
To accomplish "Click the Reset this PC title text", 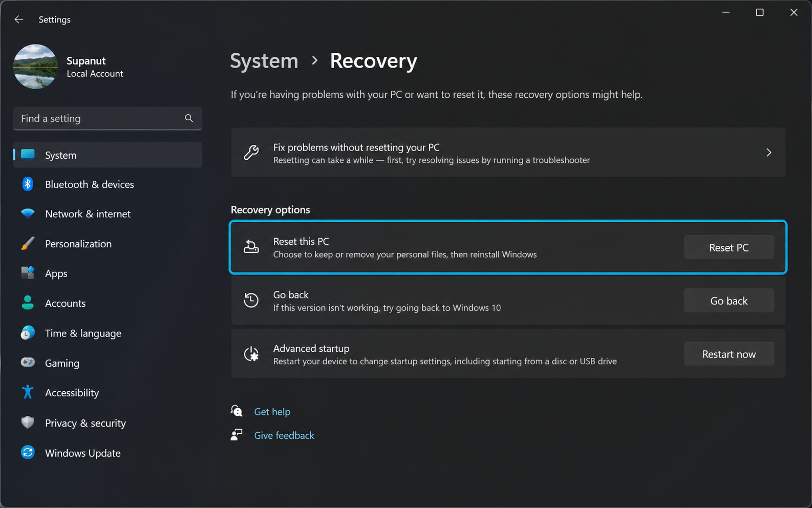I will 301,241.
